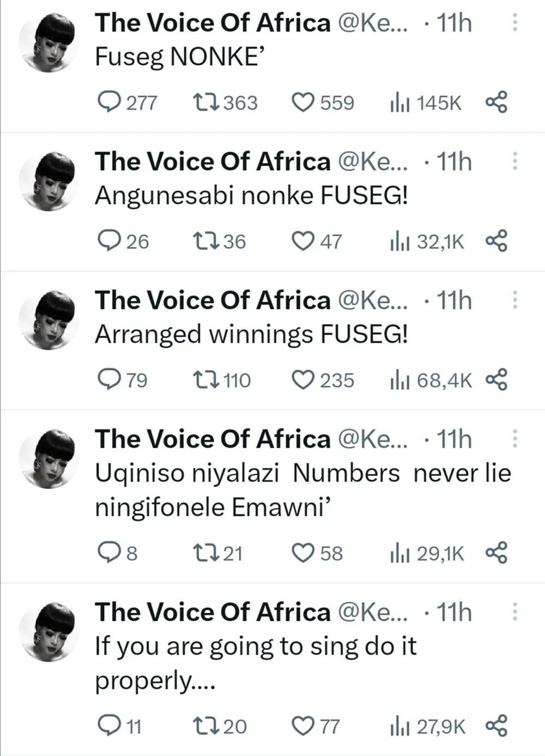Viewport: 545px width, 756px height.
Task: View analytics on the 'Numbers never lie' tweet
Action: (399, 553)
